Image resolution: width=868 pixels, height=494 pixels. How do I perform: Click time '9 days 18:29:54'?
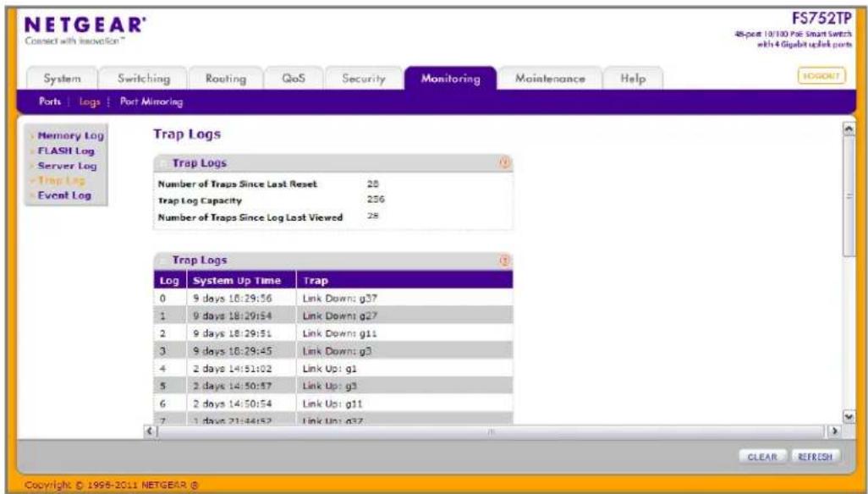point(232,316)
